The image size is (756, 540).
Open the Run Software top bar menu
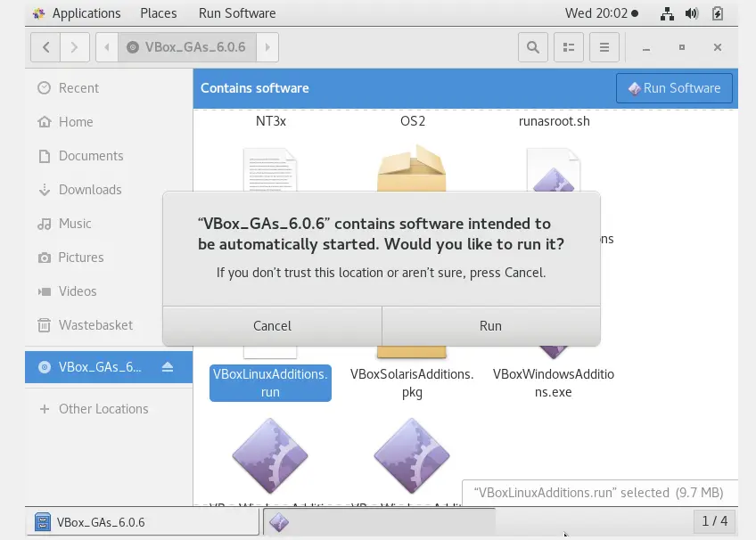click(237, 13)
